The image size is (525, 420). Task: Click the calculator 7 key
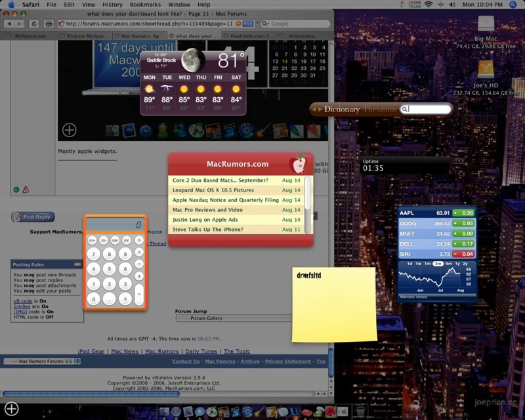[93, 254]
